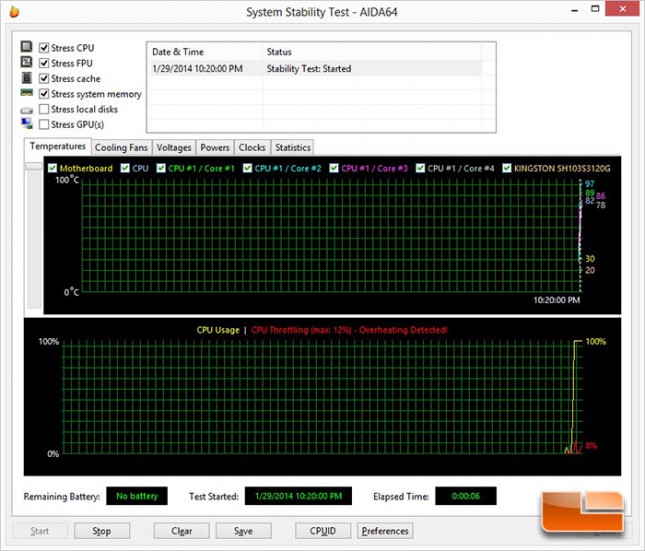Click the 8% throttling reading
Screen dimensions: 645x551
click(x=591, y=446)
